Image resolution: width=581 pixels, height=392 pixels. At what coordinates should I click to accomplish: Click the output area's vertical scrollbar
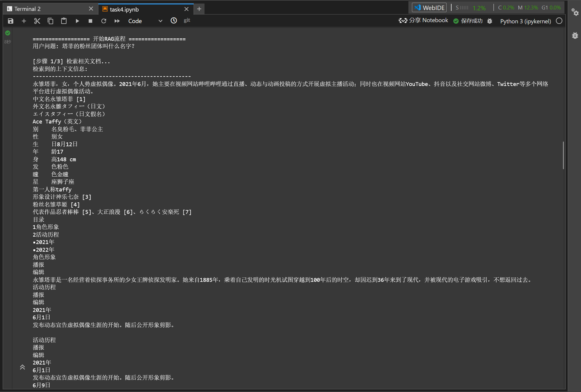click(563, 155)
